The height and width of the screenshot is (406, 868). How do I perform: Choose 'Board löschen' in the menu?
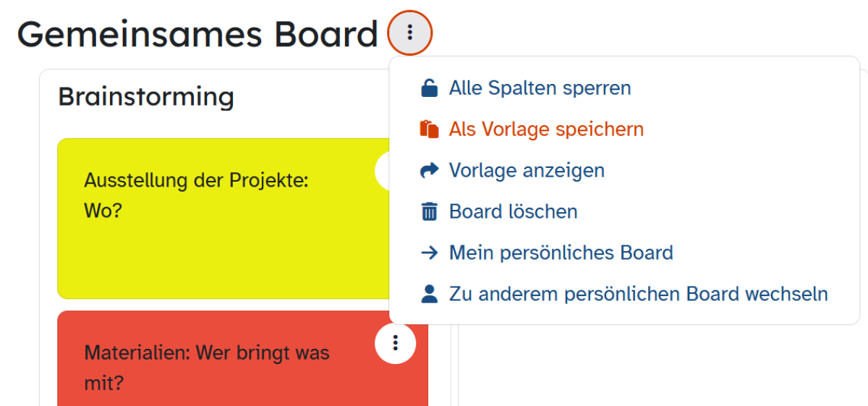coord(513,212)
